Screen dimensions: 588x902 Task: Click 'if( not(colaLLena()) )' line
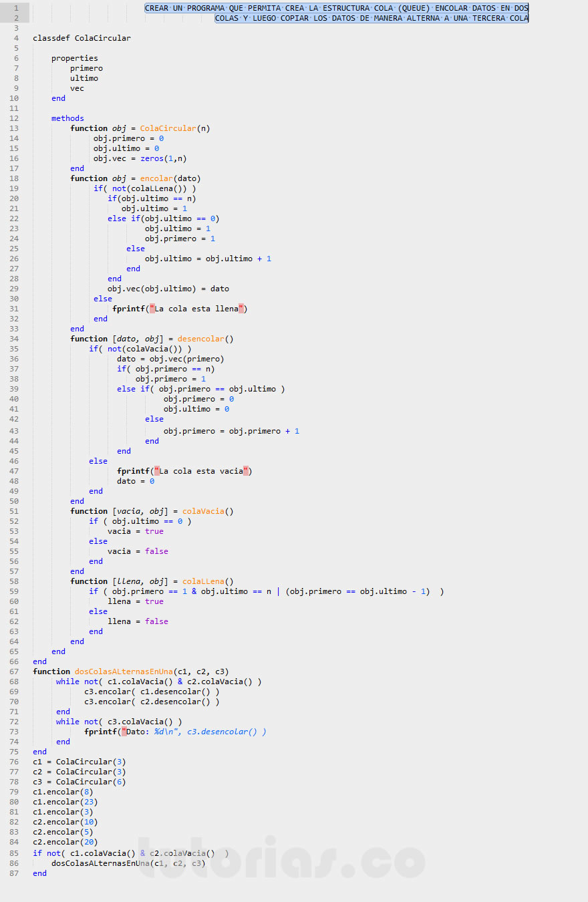[x=145, y=188]
